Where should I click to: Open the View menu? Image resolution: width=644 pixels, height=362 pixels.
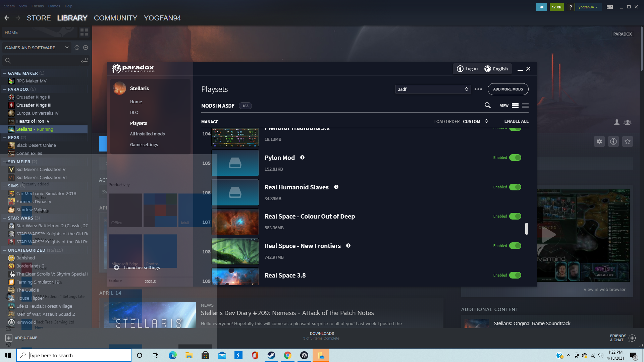23,6
